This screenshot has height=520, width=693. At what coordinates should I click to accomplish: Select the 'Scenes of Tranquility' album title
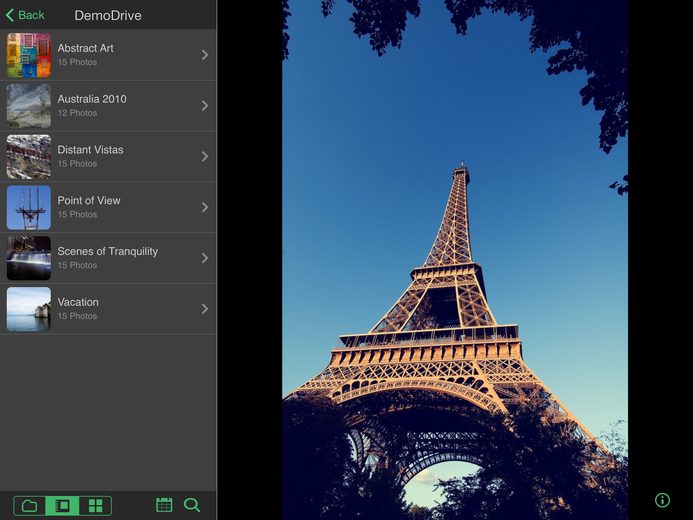[107, 251]
